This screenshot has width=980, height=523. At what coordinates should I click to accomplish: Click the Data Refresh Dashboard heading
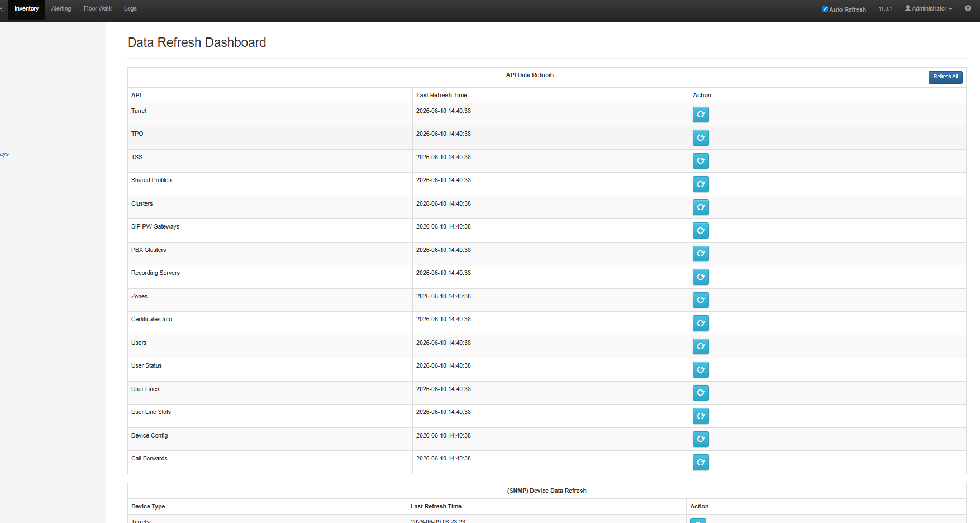point(197,42)
